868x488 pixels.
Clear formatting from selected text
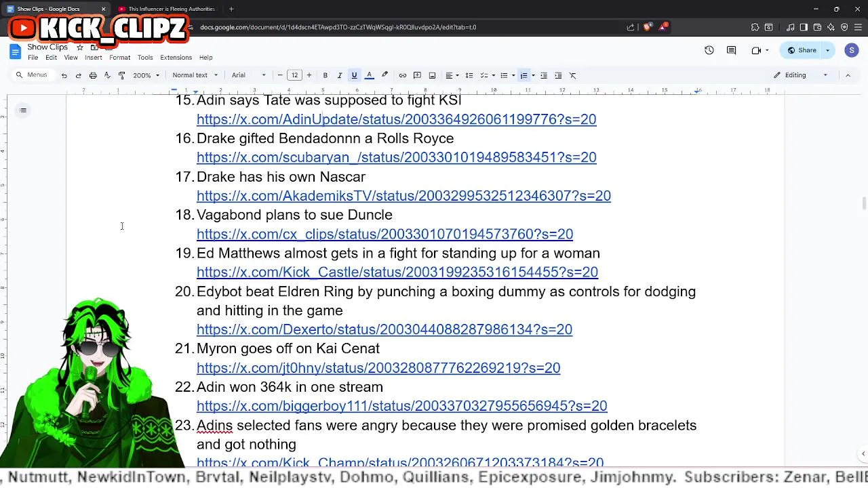coord(573,75)
